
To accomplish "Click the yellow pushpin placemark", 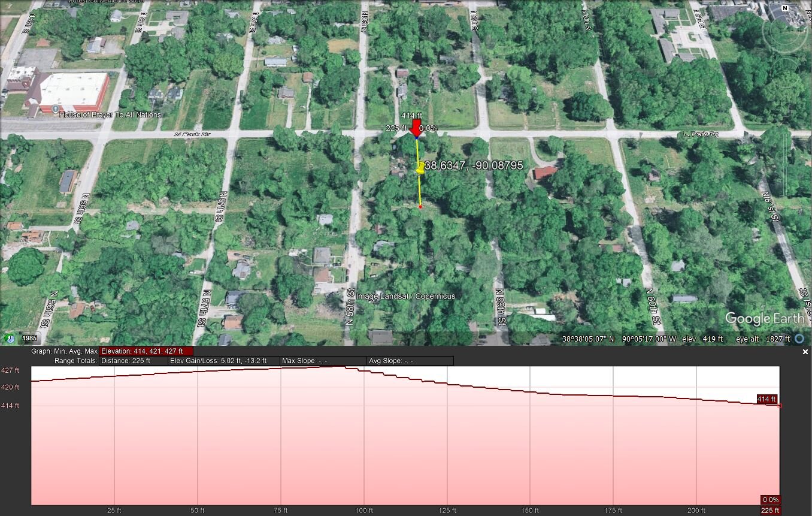I will tap(420, 168).
